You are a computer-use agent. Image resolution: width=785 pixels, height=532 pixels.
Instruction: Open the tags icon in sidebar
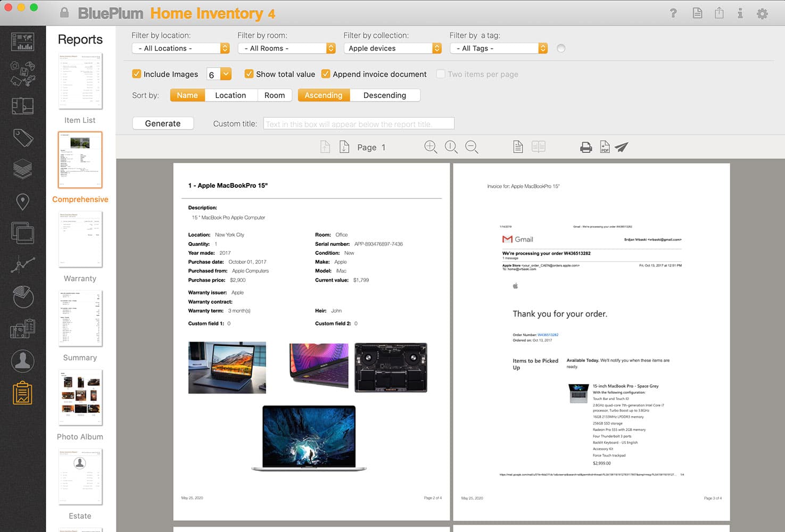(22, 138)
